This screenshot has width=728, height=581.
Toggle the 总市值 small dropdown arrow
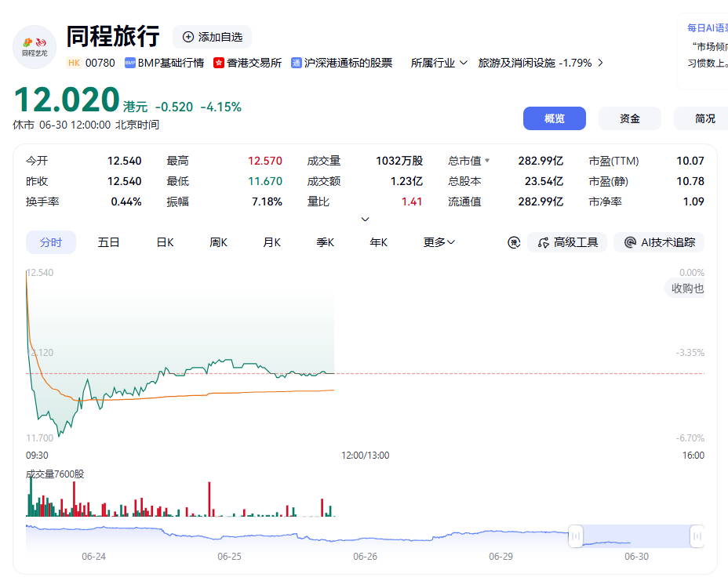point(487,161)
